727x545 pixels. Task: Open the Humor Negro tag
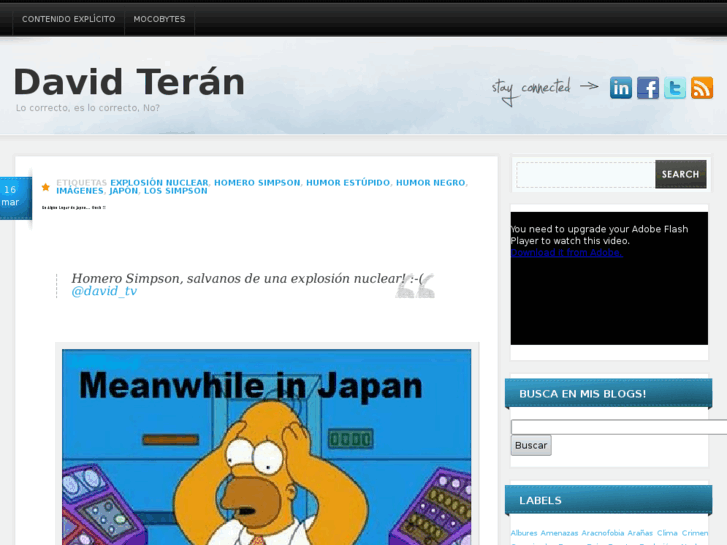(430, 183)
